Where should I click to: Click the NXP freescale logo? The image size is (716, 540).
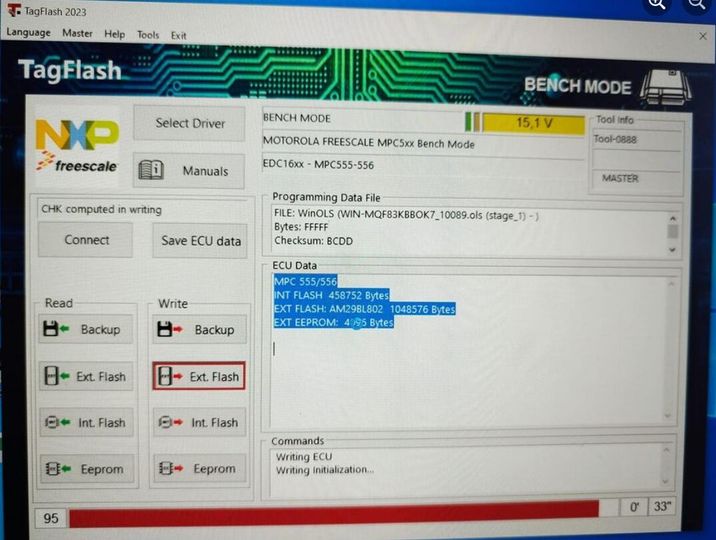tap(77, 146)
